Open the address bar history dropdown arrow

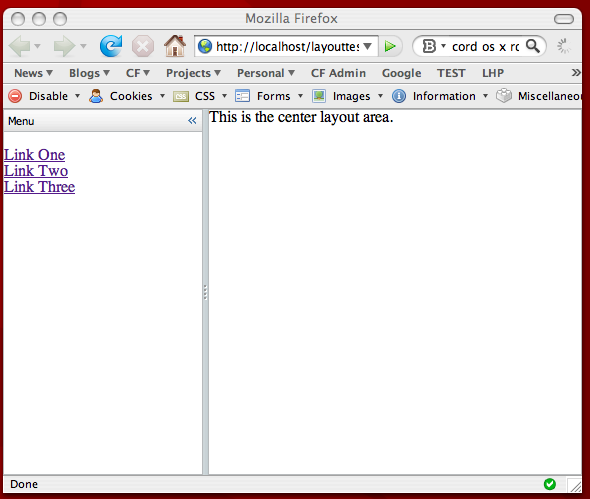368,46
